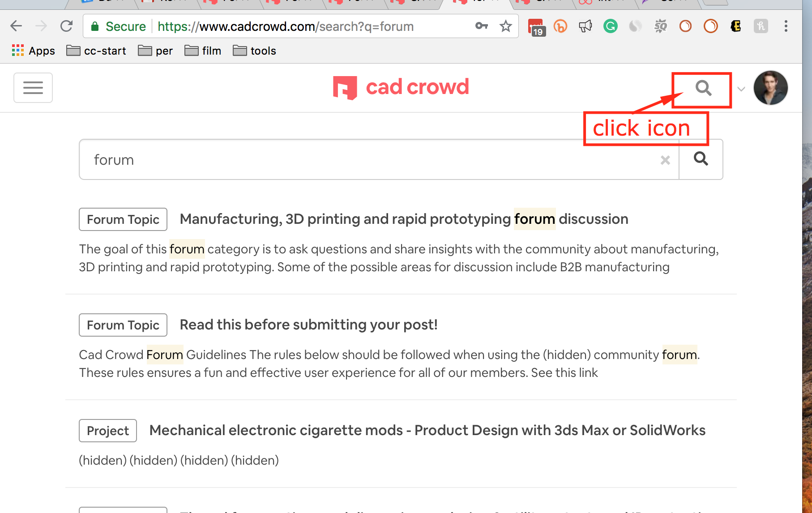Click the Cad Crowd logo

coord(401,87)
